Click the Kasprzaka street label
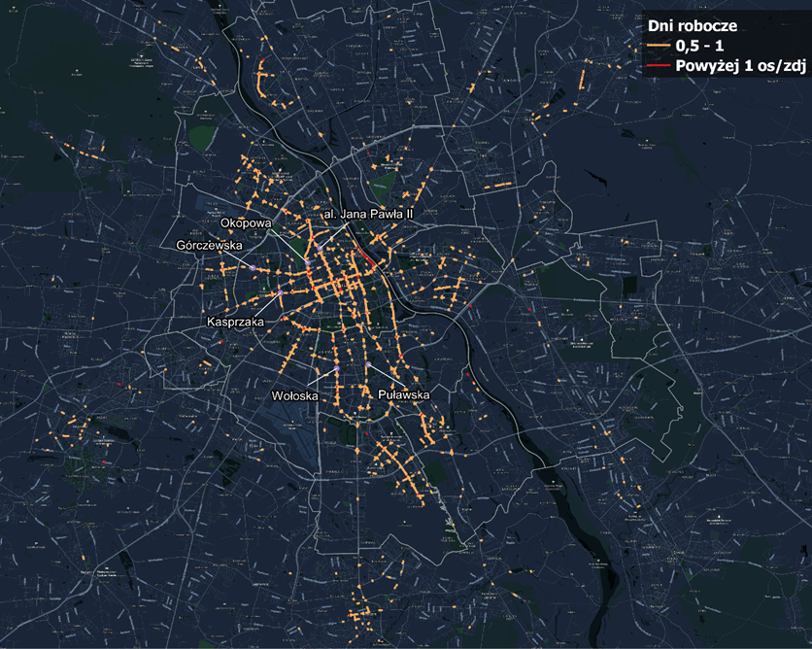Image resolution: width=812 pixels, height=649 pixels. [x=235, y=320]
